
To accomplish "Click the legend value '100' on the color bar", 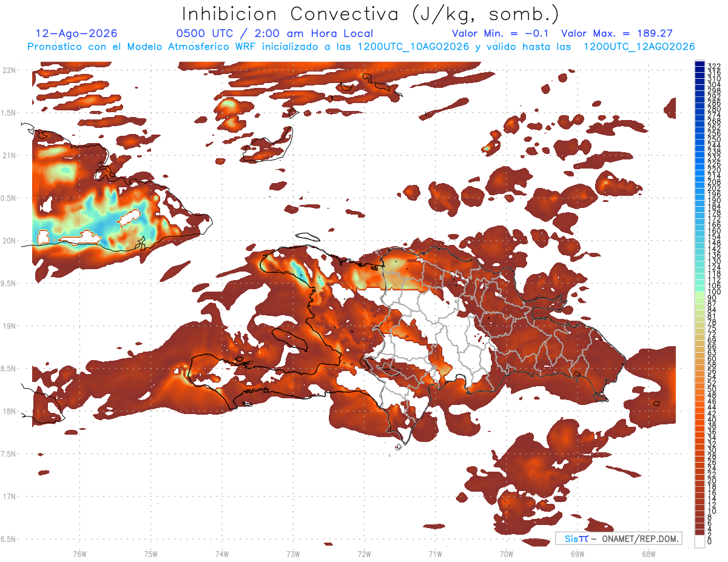I will pyautogui.click(x=713, y=292).
